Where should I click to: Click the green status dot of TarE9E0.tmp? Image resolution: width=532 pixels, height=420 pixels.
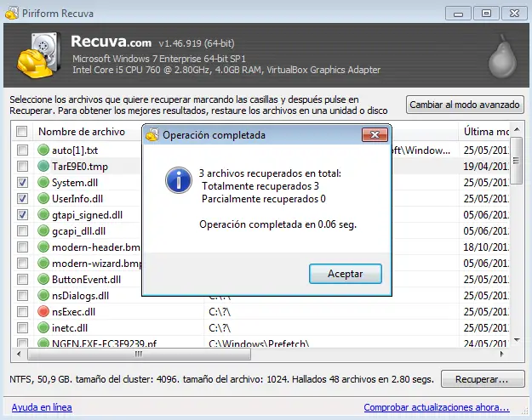point(43,166)
